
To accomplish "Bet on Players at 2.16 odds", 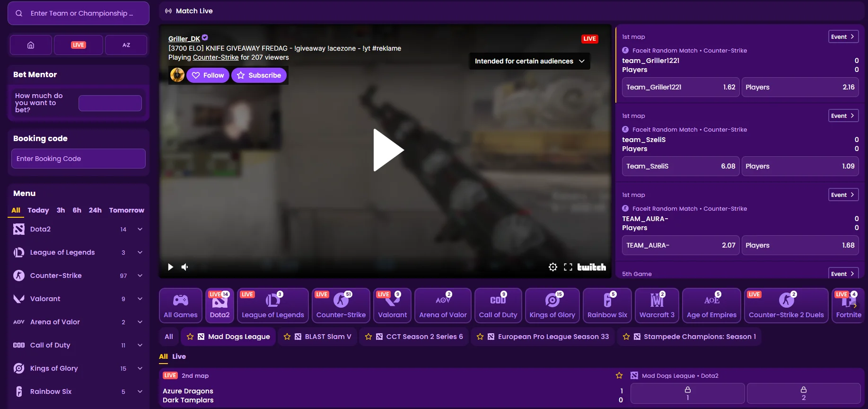I will (800, 87).
